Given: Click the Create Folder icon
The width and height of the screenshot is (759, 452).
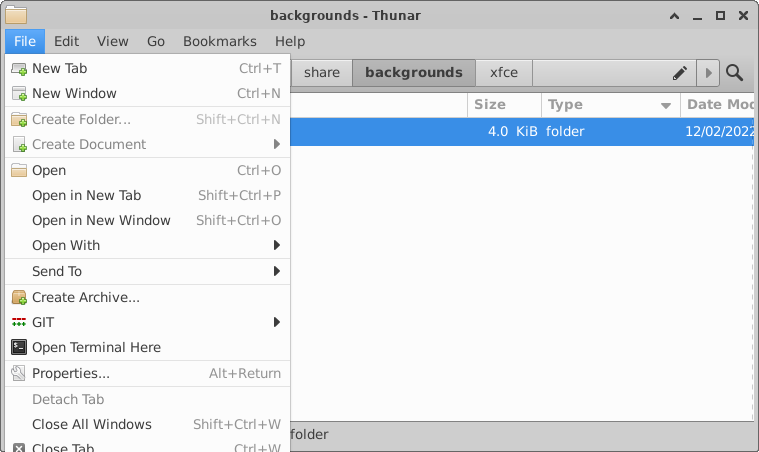Looking at the screenshot, I should click(19, 120).
